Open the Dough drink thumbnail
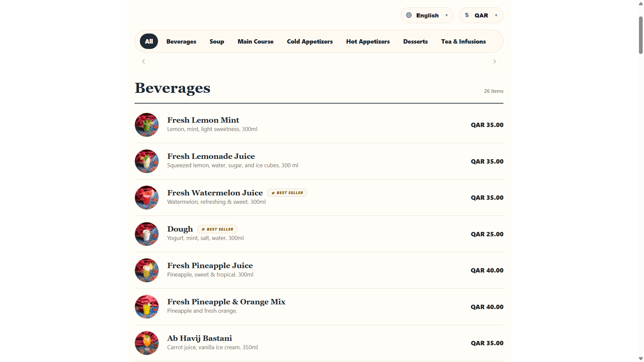Image resolution: width=644 pixels, height=362 pixels. tap(147, 234)
